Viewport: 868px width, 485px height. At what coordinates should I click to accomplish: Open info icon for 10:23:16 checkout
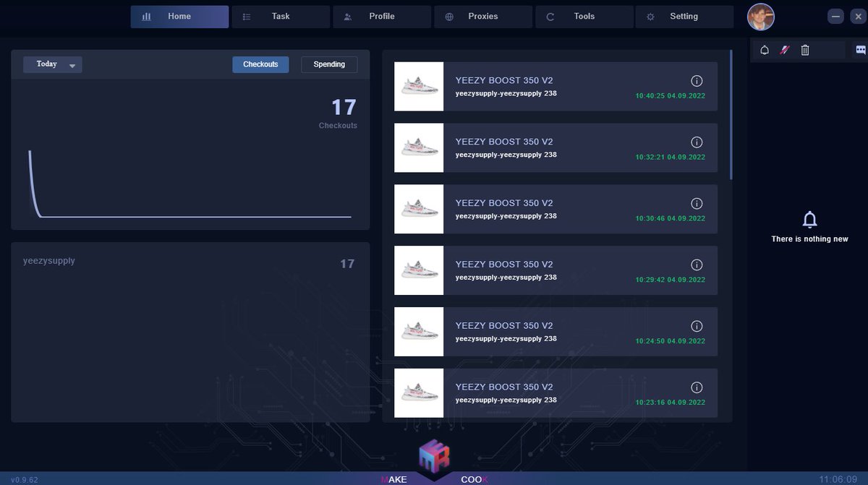(697, 388)
